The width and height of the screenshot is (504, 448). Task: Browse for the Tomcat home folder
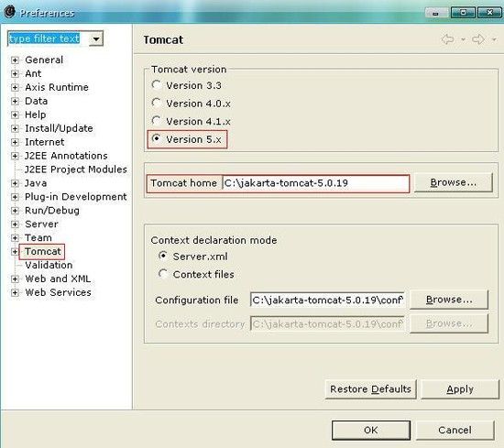coord(454,182)
